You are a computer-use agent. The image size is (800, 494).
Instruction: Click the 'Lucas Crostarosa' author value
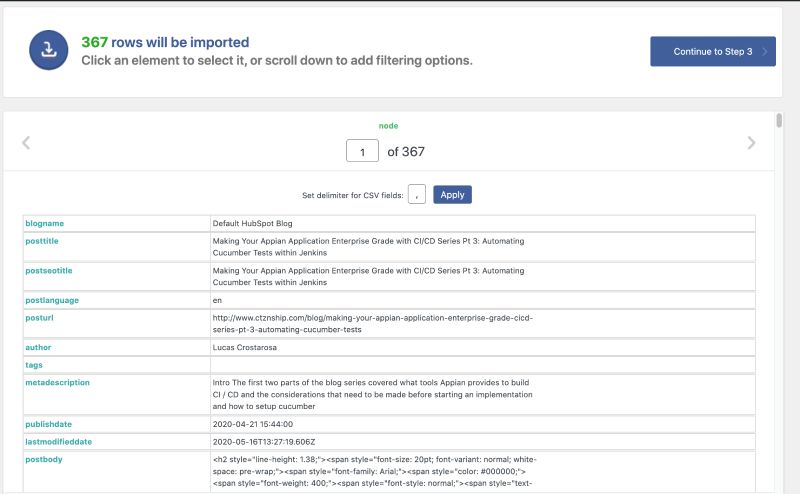(x=245, y=347)
